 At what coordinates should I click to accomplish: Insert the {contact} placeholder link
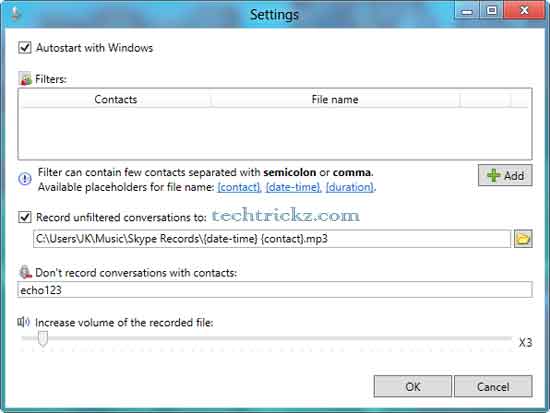(x=239, y=187)
